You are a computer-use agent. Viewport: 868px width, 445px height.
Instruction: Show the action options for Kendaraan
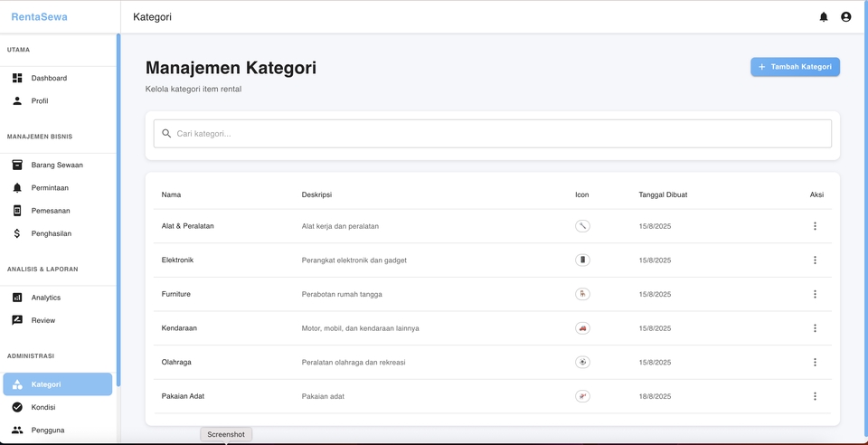coord(815,328)
